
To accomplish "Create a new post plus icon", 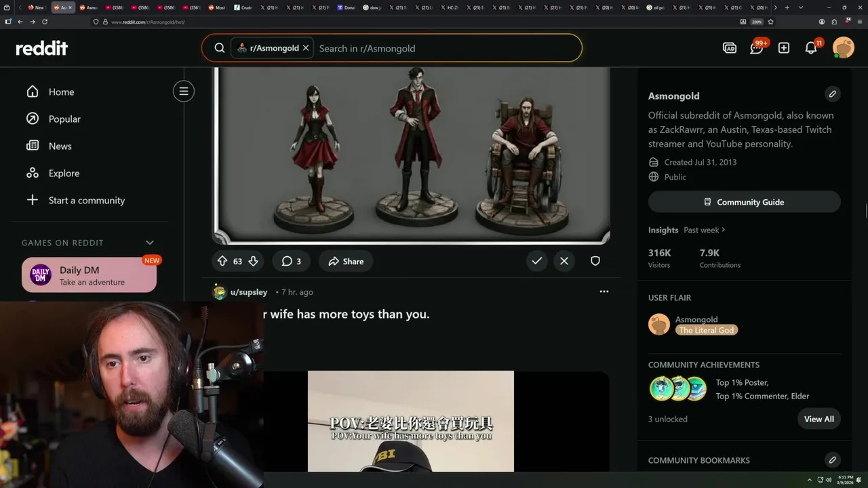I will point(784,48).
